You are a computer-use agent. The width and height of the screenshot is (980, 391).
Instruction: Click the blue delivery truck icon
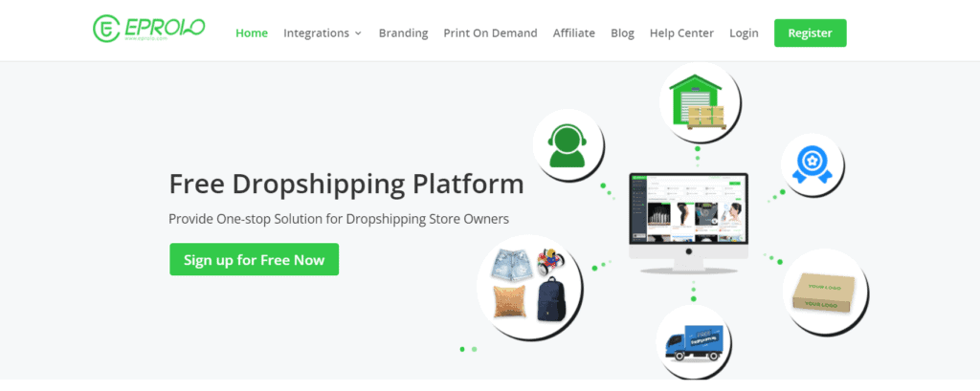pyautogui.click(x=694, y=341)
